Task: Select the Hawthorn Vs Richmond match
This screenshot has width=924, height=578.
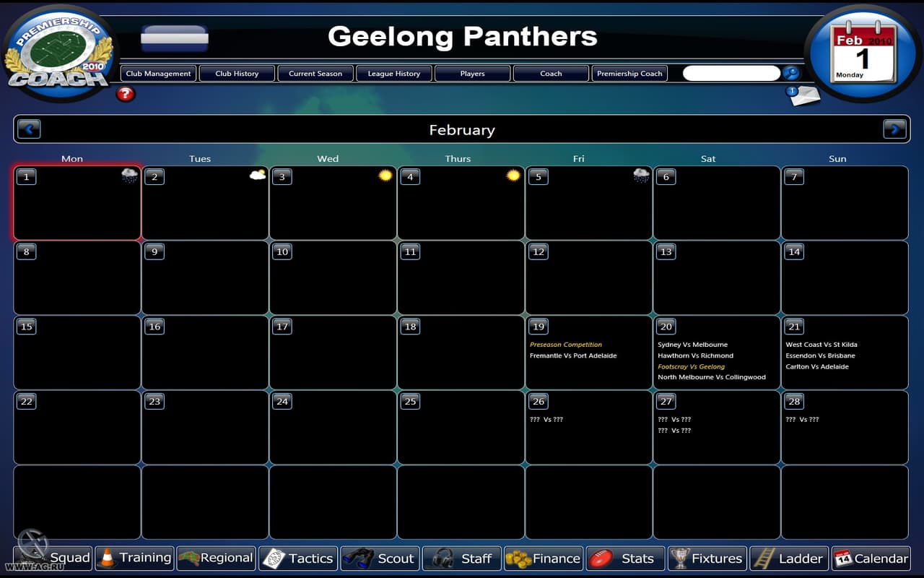Action: pos(695,355)
